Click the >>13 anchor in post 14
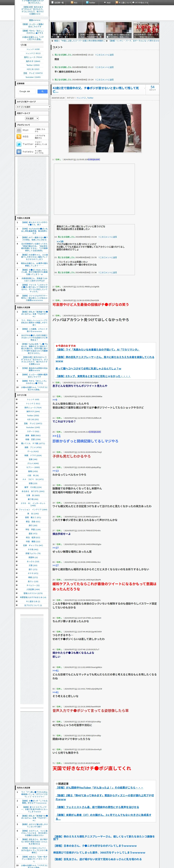 click(55, 471)
